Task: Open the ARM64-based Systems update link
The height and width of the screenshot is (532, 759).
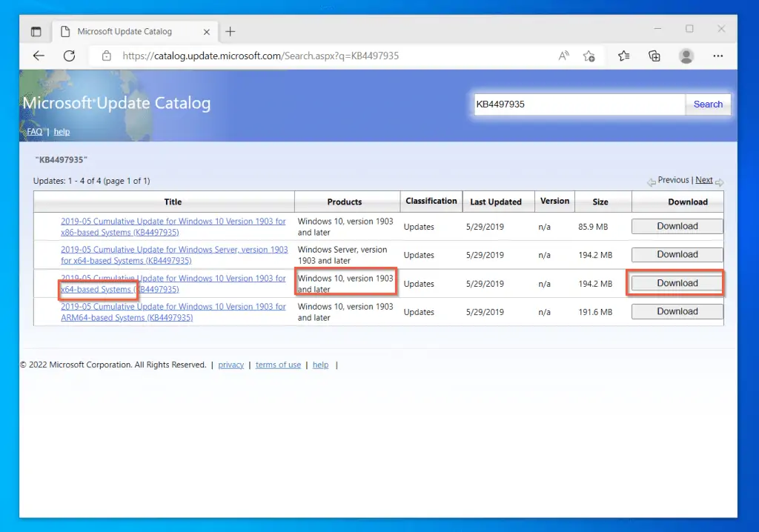Action: point(173,312)
